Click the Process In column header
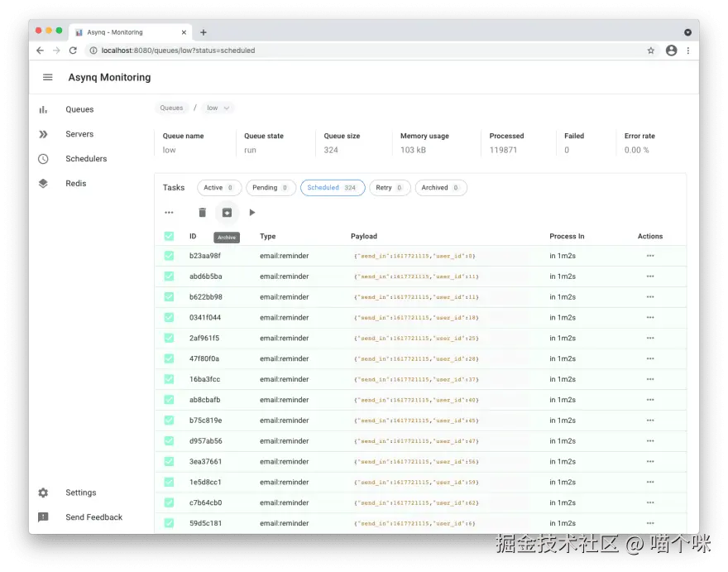 coord(567,236)
